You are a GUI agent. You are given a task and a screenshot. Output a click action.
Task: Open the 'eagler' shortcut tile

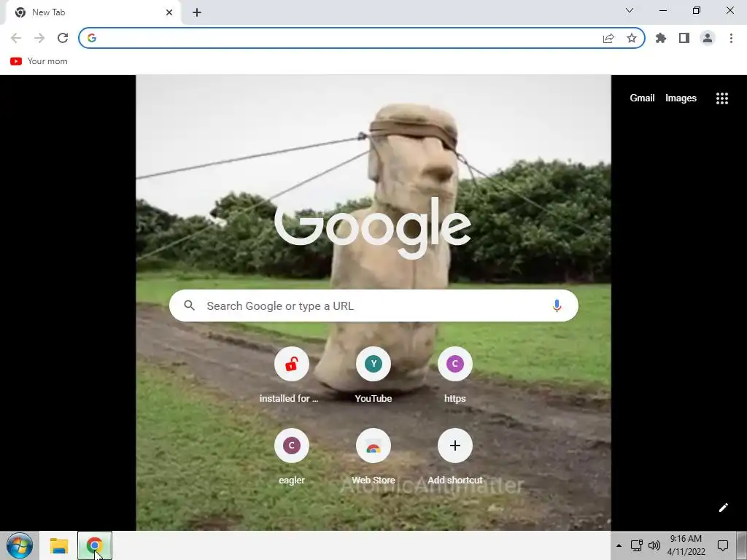click(291, 456)
